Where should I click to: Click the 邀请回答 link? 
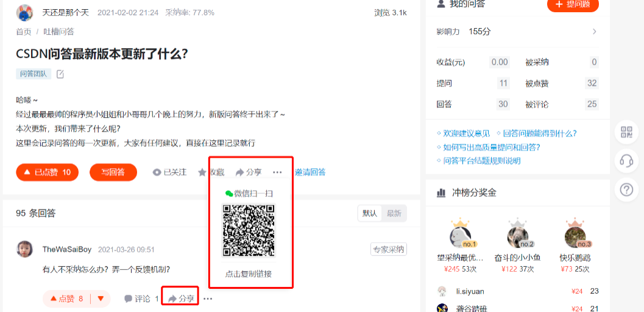310,172
